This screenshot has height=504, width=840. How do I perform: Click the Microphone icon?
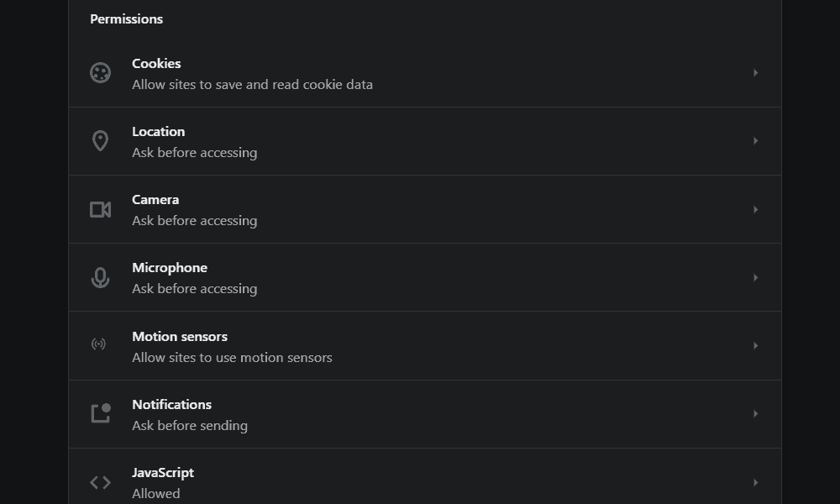100,277
